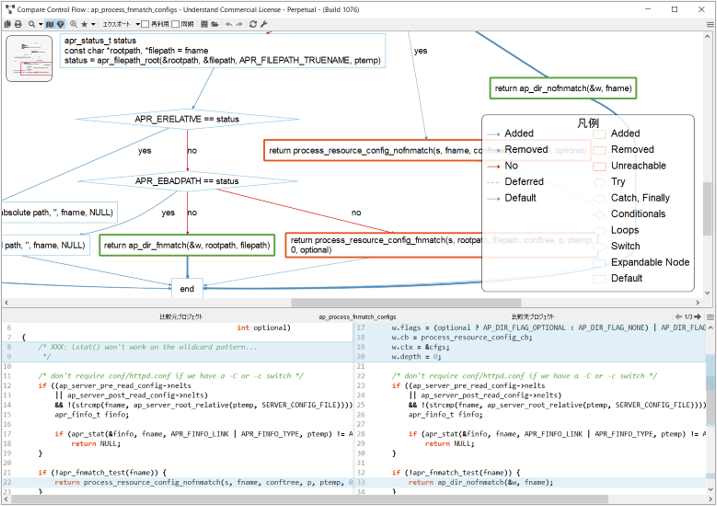This screenshot has width=717, height=506.
Task: Click the 'Conditionals' legend entry
Action: click(638, 214)
